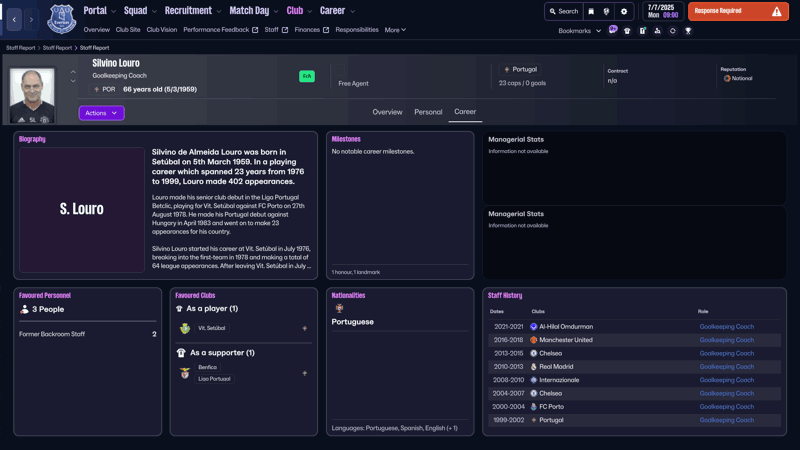The height and width of the screenshot is (450, 800).
Task: Click the "1 honour, 1 landmark" text
Action: [356, 272]
